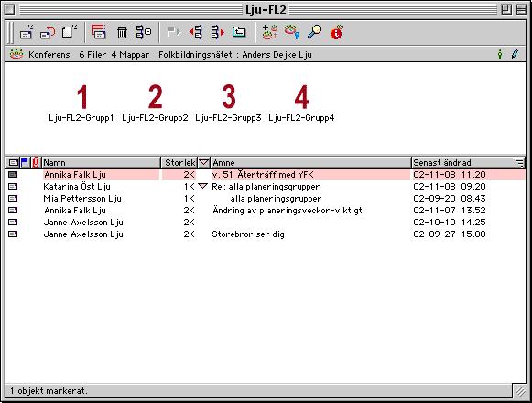Click the date '02-11-07 13.52'
This screenshot has width=532, height=403.
click(450, 210)
